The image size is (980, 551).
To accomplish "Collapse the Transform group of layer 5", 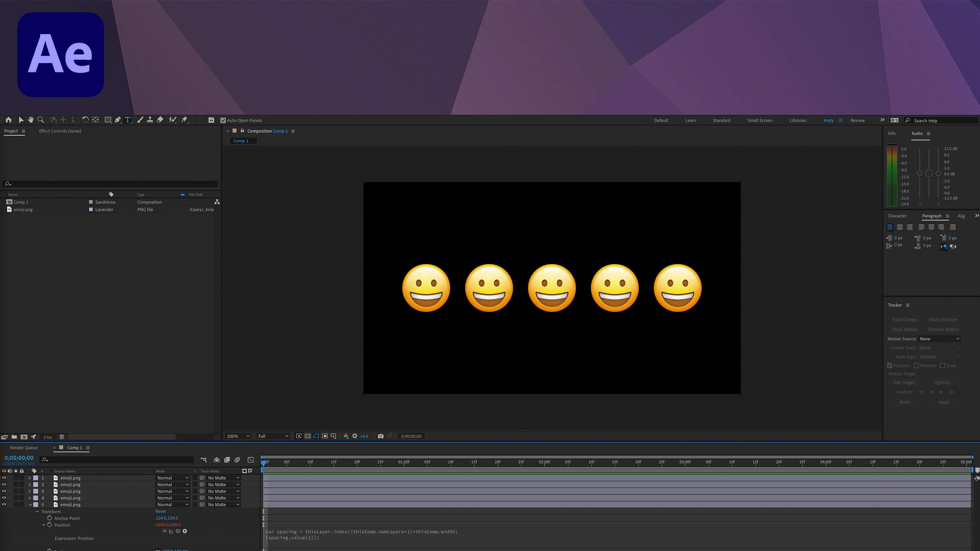I will coord(38,511).
